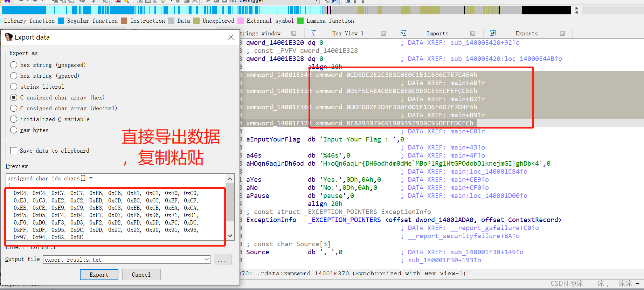
Task: Select raw bytes export format
Action: (14, 130)
